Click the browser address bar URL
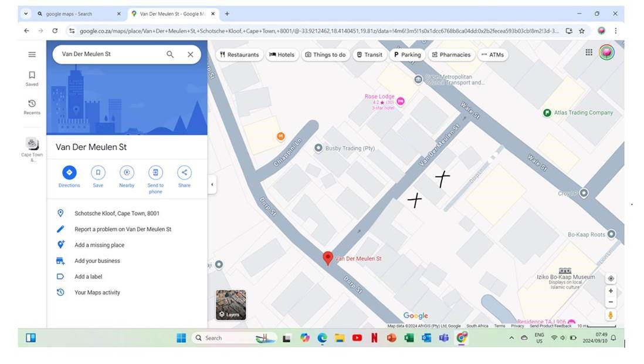644x364 pixels. point(318,31)
